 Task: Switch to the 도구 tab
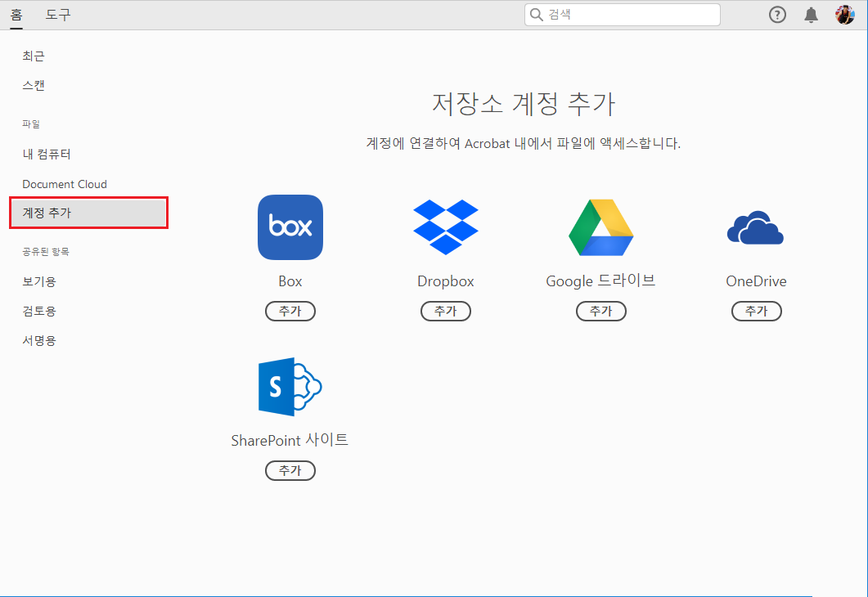pos(58,15)
